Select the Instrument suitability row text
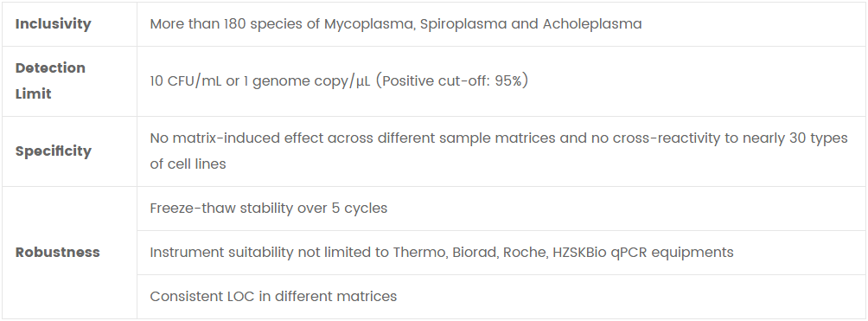Screen dimensions: 868x321 pos(441,253)
